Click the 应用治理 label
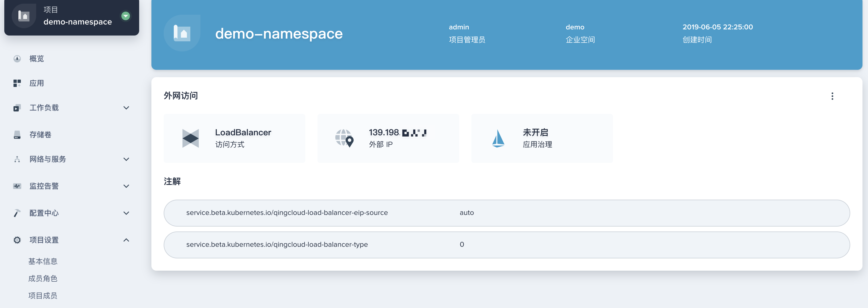Viewport: 868px width, 308px height. [538, 145]
